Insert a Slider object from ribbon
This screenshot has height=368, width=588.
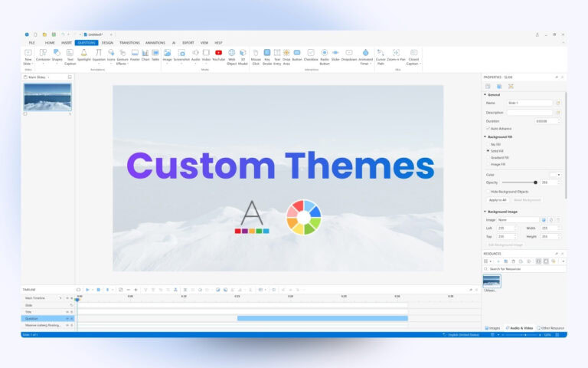point(335,55)
